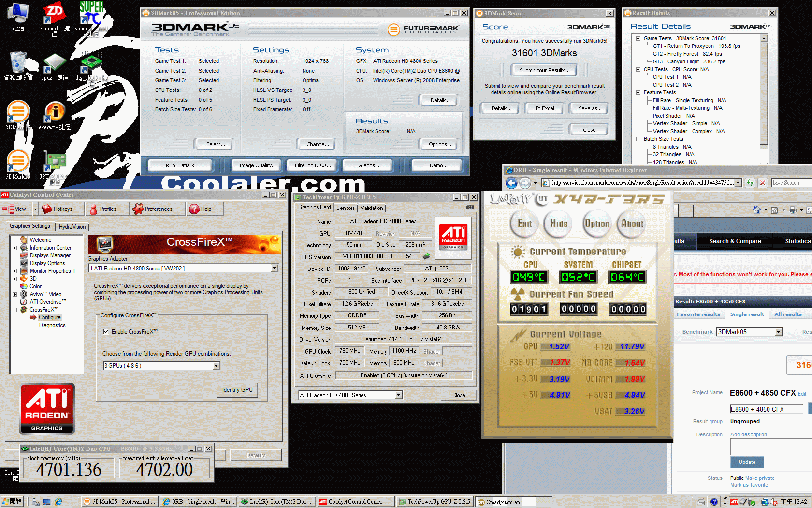Screen dimensions: 812x508
Task: Click Submit Your Results button
Action: pos(544,70)
